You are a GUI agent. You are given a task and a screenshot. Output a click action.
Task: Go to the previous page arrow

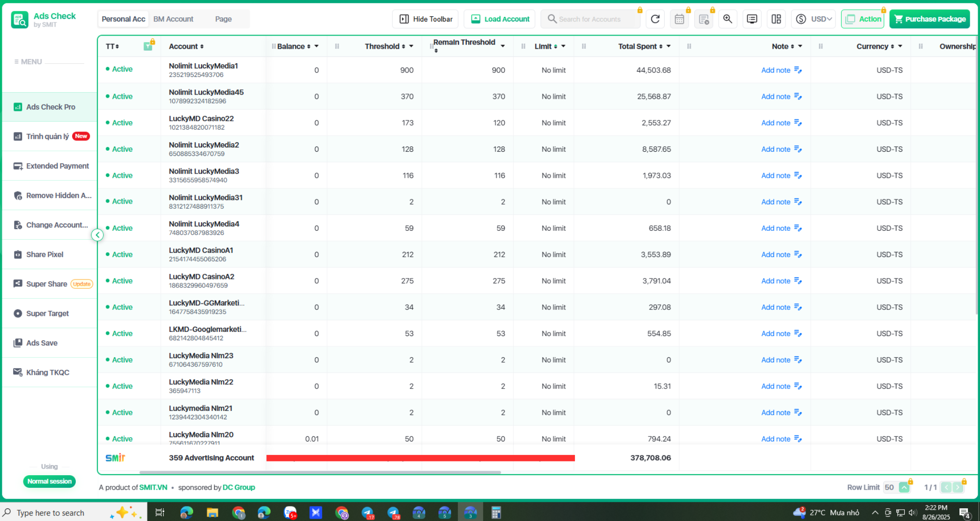(x=946, y=487)
